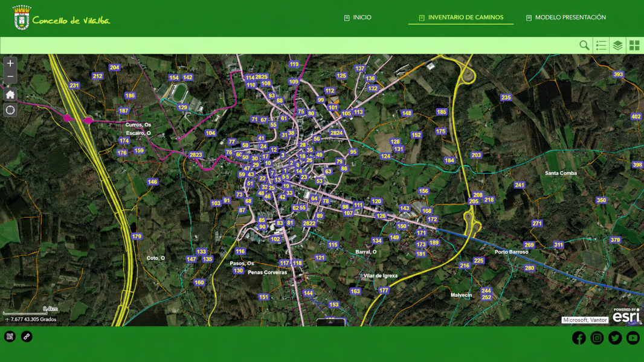Select road label 2823
This screenshot has width=644, height=362.
[x=196, y=154]
